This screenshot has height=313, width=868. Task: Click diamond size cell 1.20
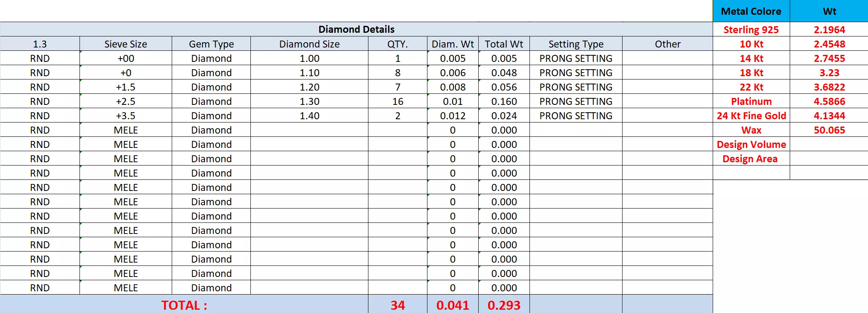309,87
